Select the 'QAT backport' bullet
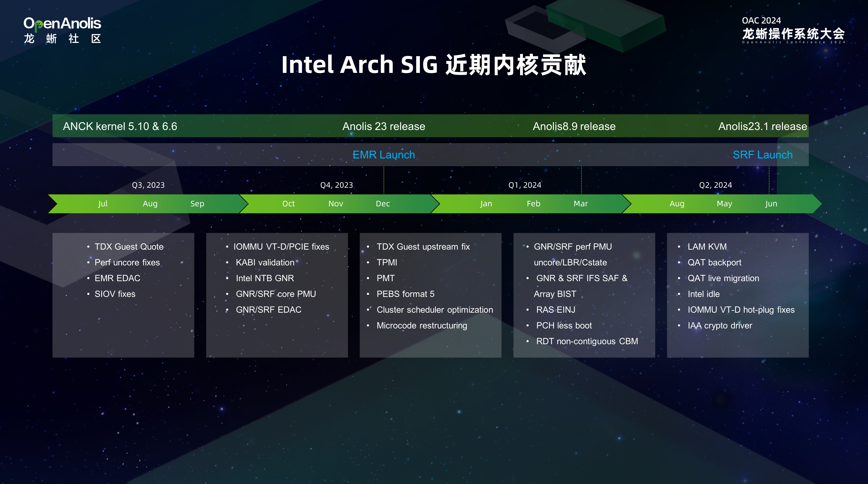Screen dimensions: 868x484 tap(714, 263)
